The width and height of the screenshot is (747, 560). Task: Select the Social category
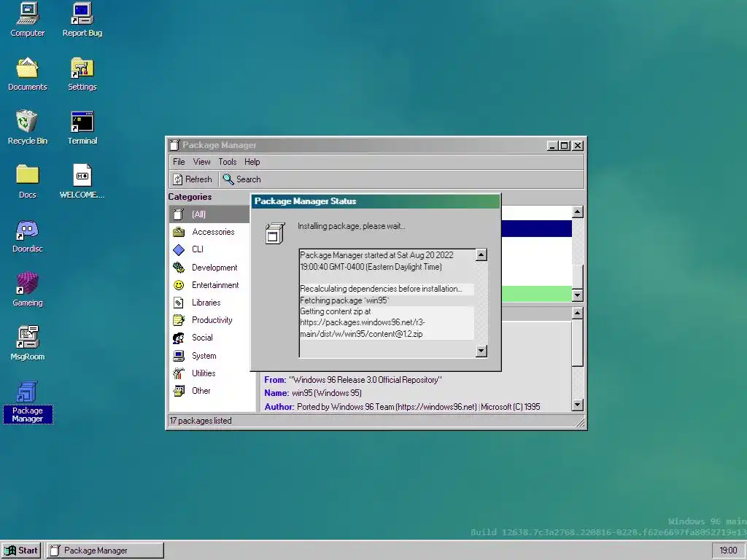(x=209, y=338)
